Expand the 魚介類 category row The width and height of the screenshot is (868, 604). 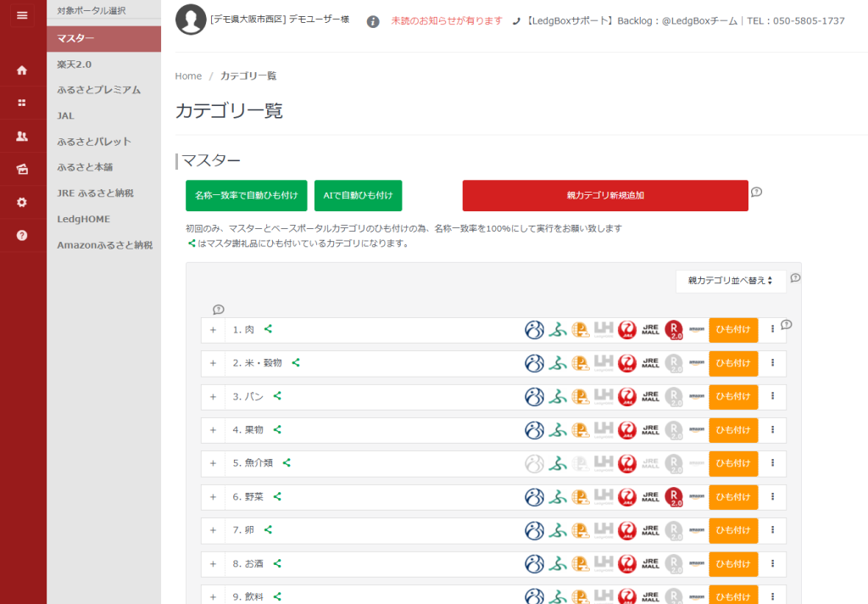pyautogui.click(x=213, y=463)
